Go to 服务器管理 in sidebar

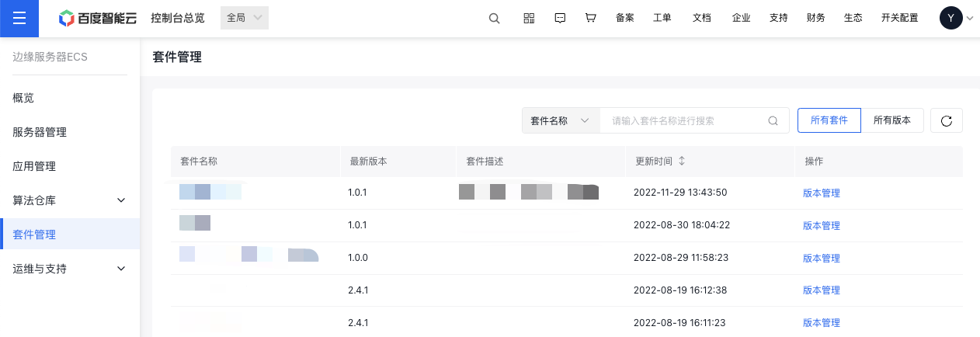pyautogui.click(x=40, y=132)
